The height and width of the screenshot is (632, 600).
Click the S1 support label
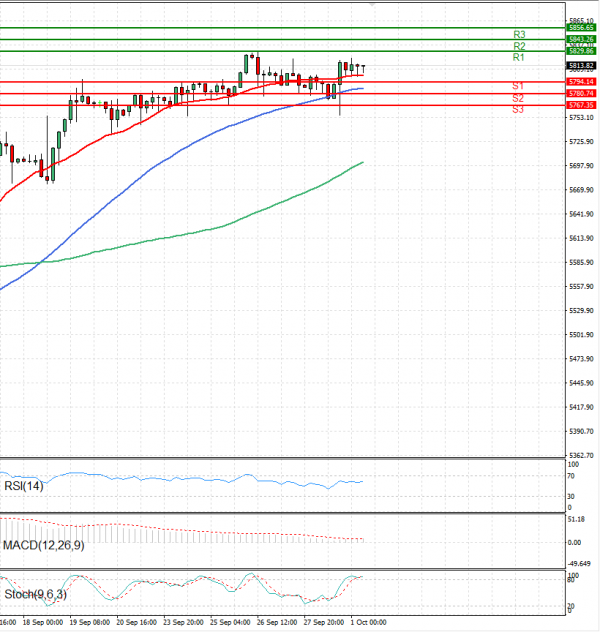pos(518,86)
